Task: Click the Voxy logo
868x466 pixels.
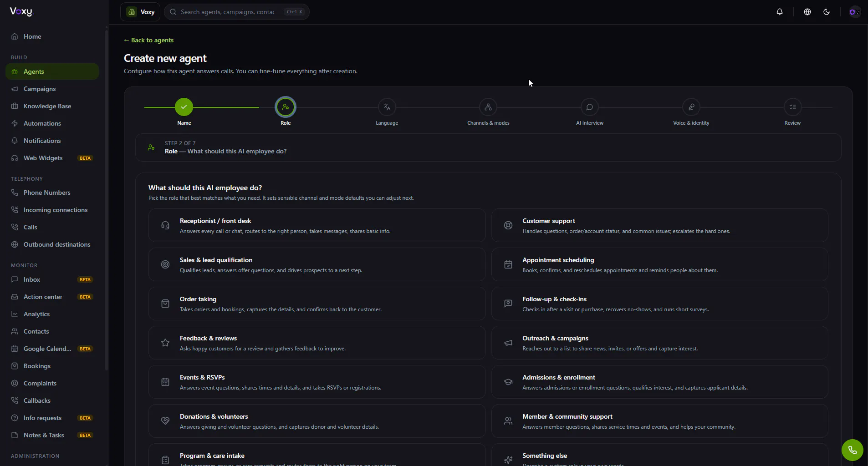Action: pyautogui.click(x=21, y=12)
